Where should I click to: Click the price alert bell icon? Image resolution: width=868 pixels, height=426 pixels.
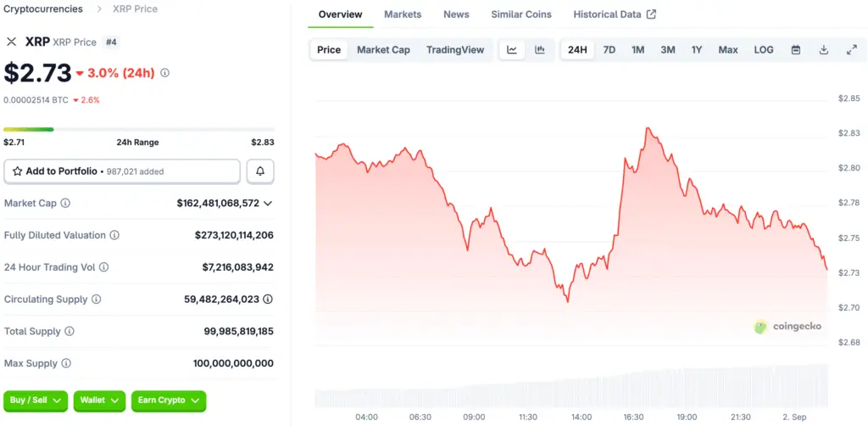pos(260,171)
